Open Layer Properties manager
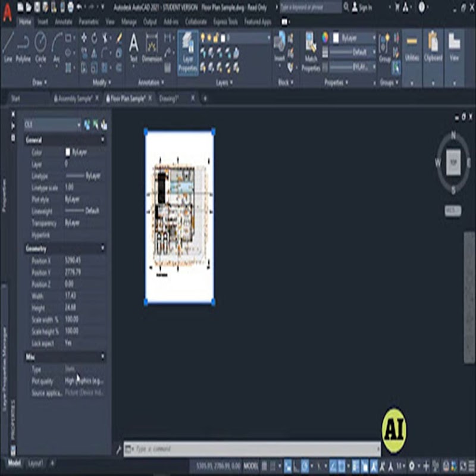The image size is (476, 476). click(x=188, y=52)
